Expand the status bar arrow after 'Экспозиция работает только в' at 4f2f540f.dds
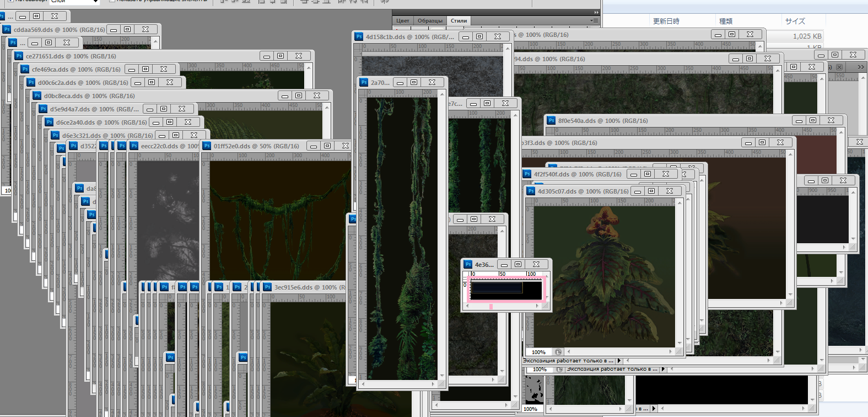 pyautogui.click(x=619, y=361)
